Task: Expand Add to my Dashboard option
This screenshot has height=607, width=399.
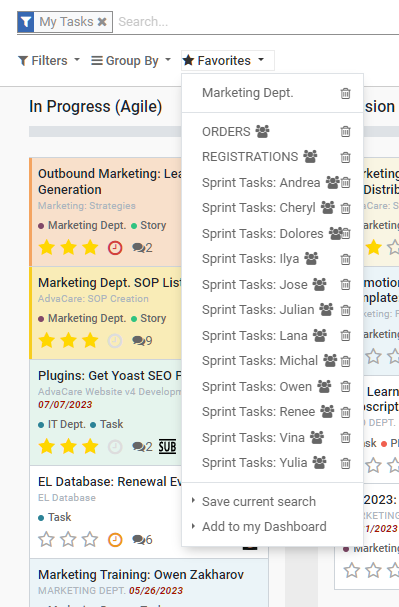Action: coord(264,526)
